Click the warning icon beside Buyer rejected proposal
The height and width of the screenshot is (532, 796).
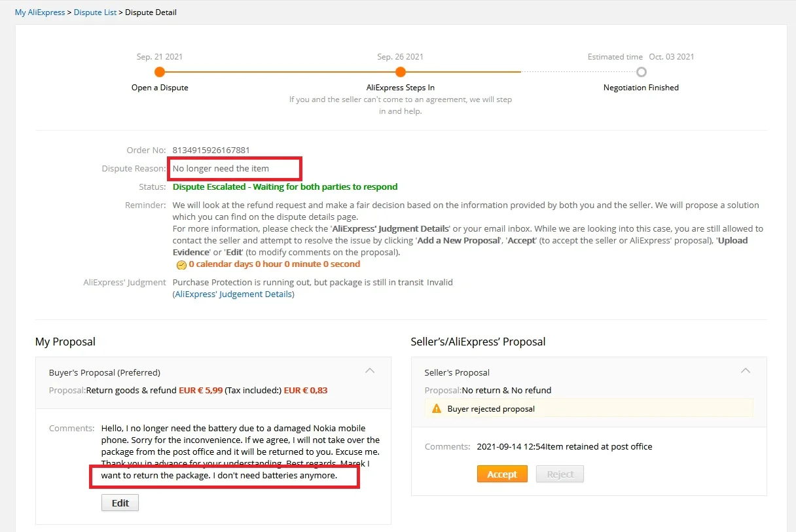pos(437,408)
